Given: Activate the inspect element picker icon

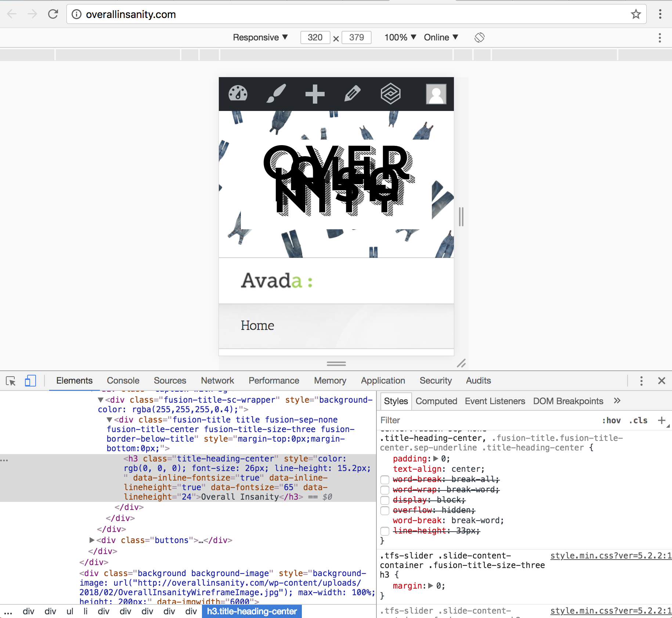Looking at the screenshot, I should coord(11,381).
